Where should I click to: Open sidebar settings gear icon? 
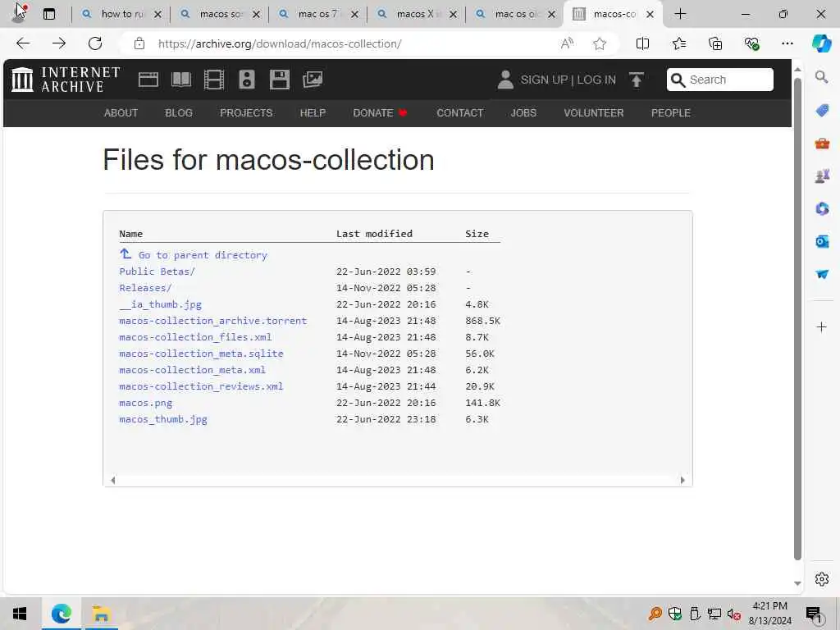pyautogui.click(x=822, y=579)
